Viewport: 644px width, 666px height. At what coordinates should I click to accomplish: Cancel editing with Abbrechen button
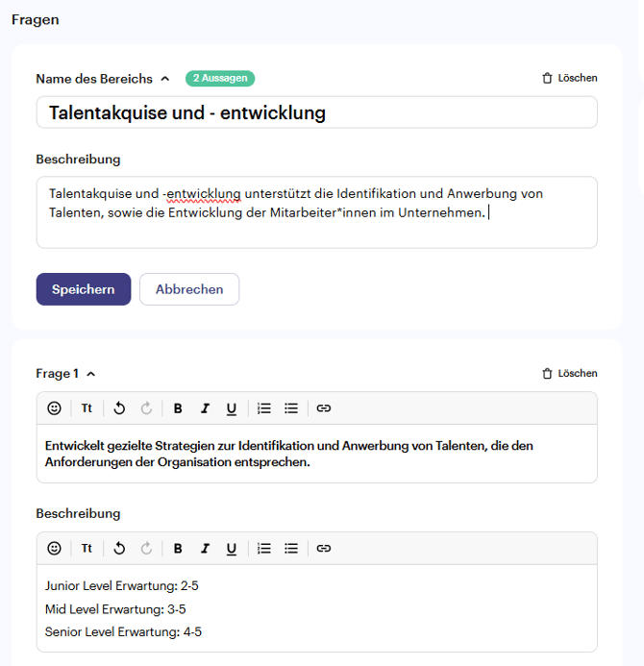tap(189, 289)
